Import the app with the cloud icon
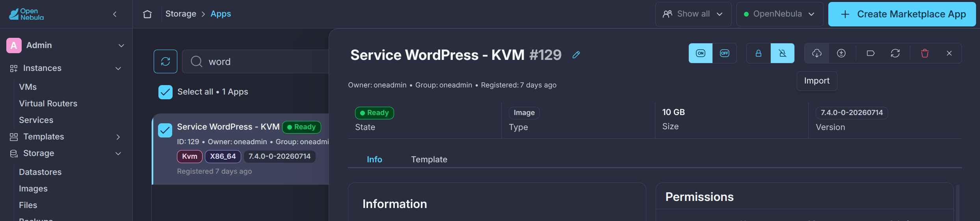The width and height of the screenshot is (980, 221). click(x=817, y=53)
